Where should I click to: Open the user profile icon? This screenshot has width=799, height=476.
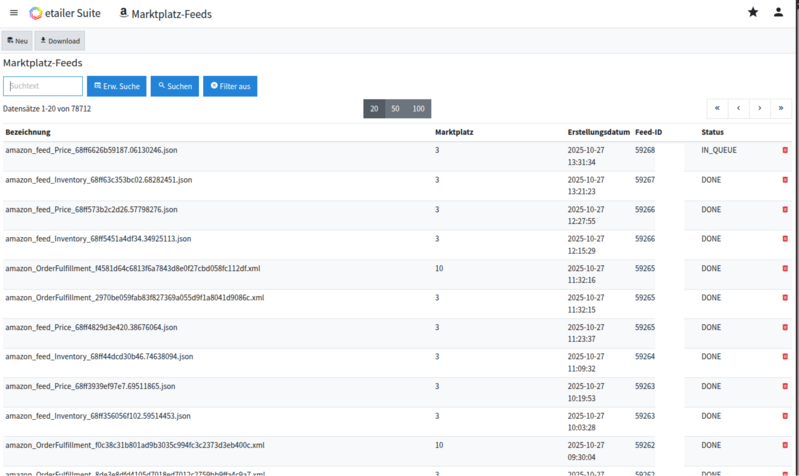[x=779, y=13]
